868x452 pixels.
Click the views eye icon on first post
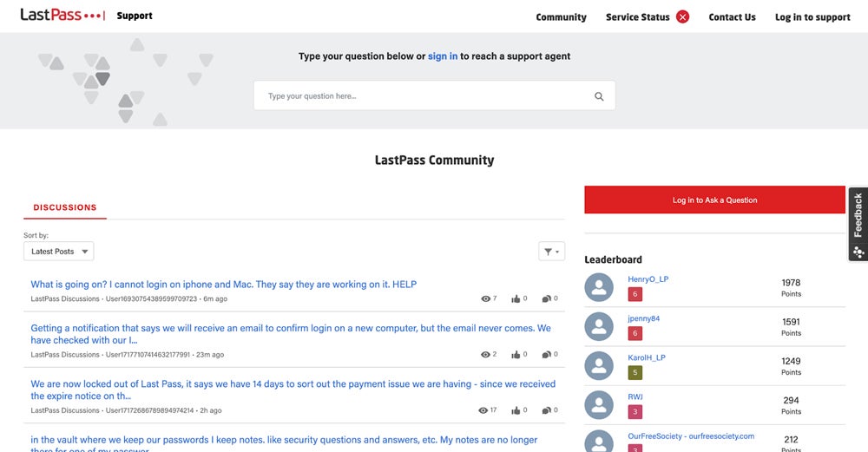pyautogui.click(x=485, y=298)
